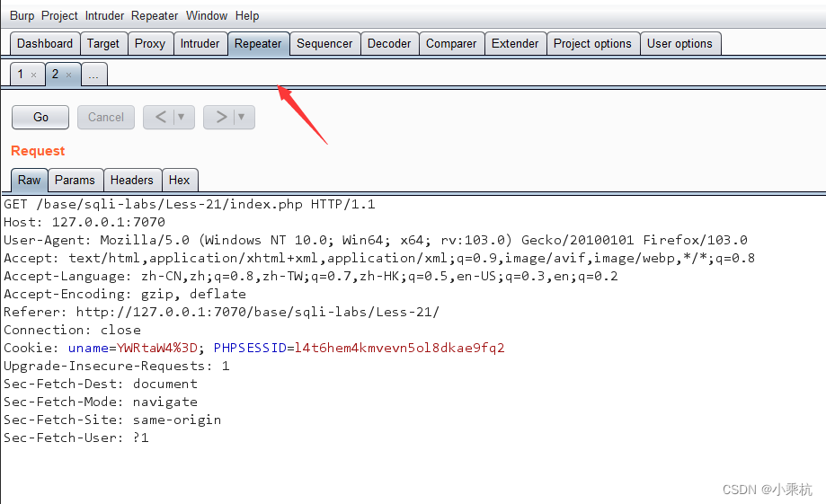Switch to the Proxy tab

point(150,44)
